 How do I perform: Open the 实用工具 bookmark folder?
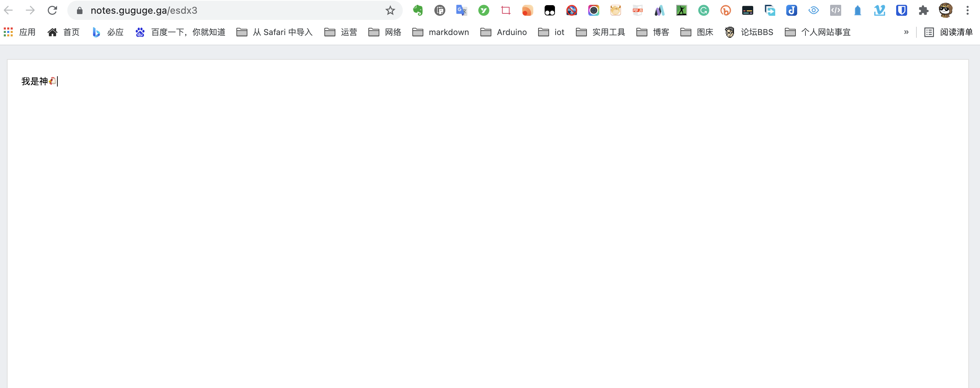(x=600, y=32)
